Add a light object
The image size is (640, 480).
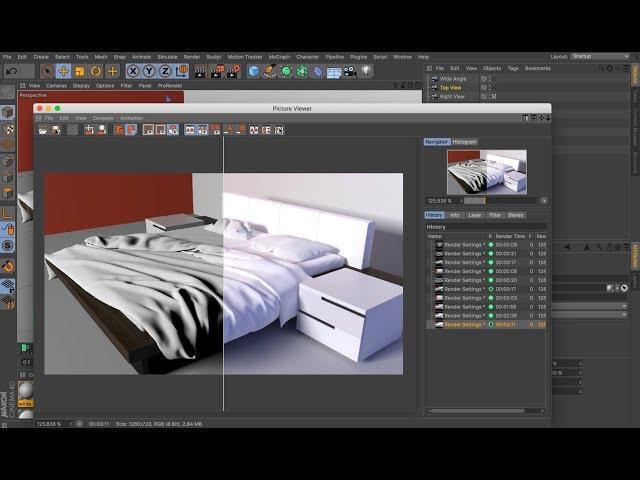(x=367, y=71)
